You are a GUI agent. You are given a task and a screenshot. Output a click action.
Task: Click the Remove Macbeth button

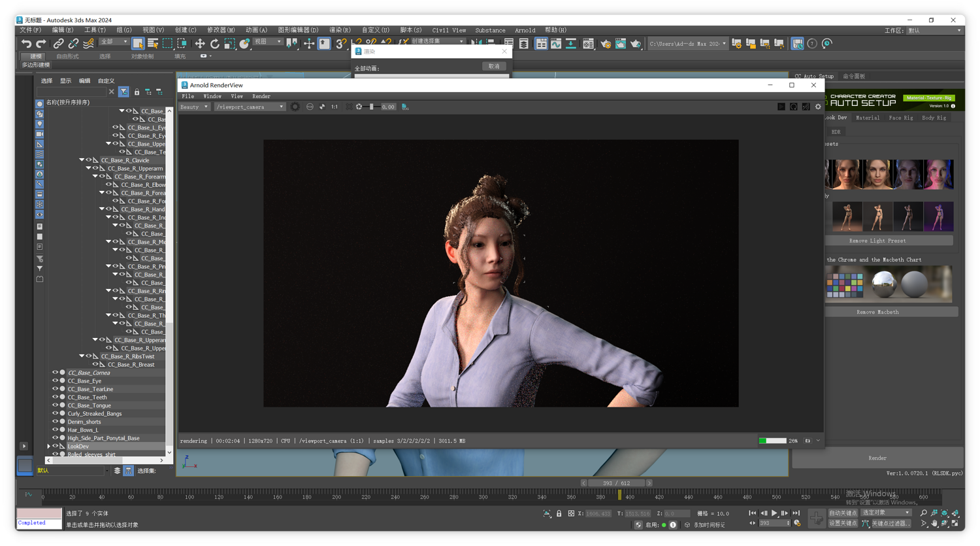(877, 312)
